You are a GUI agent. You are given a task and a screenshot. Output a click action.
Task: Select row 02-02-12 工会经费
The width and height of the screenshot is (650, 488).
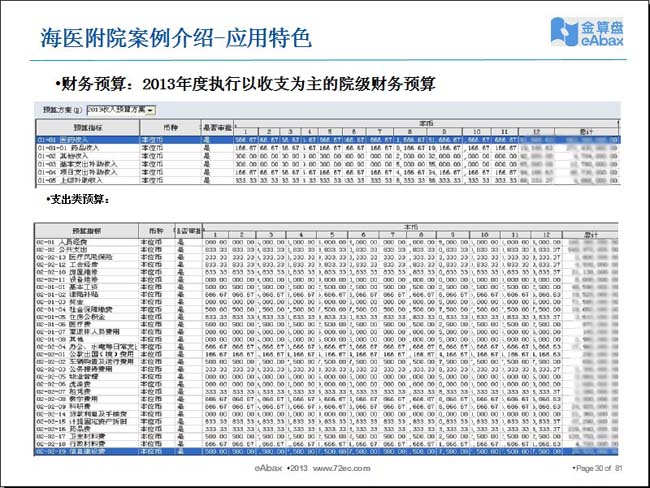coord(326,265)
